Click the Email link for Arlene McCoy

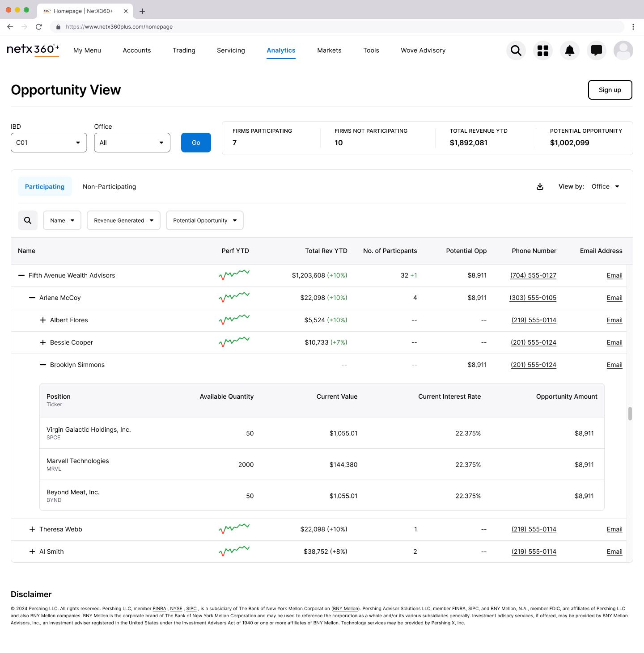pyautogui.click(x=614, y=298)
